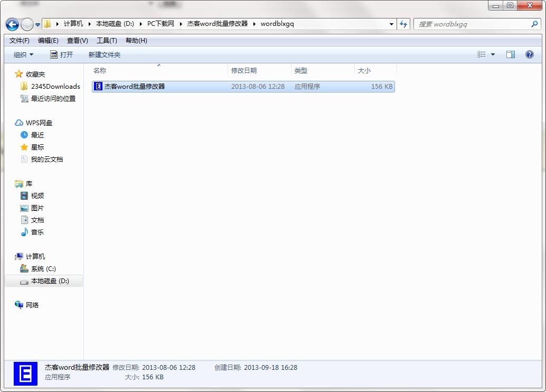546x392 pixels.
Task: Toggle the preview pane button
Action: (x=511, y=54)
